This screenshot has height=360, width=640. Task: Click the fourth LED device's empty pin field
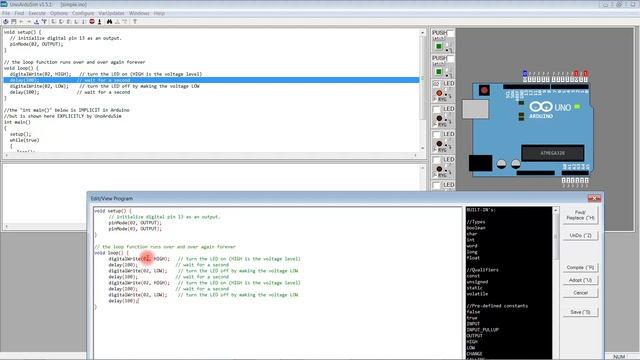pyautogui.click(x=436, y=160)
